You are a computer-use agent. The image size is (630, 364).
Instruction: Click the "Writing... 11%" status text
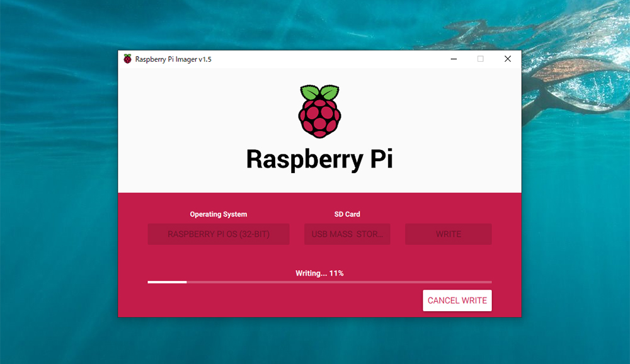[319, 273]
